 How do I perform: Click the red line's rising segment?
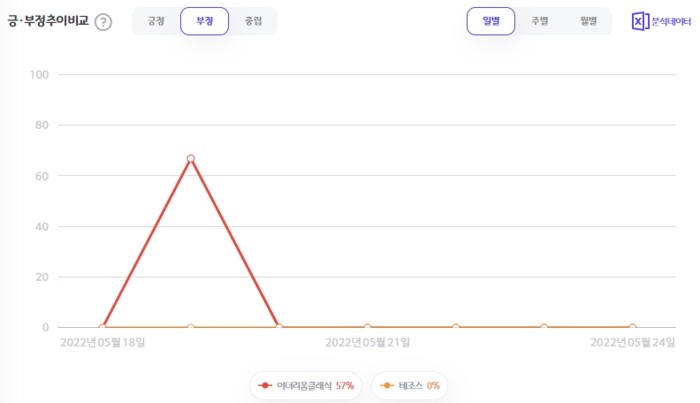(x=146, y=243)
